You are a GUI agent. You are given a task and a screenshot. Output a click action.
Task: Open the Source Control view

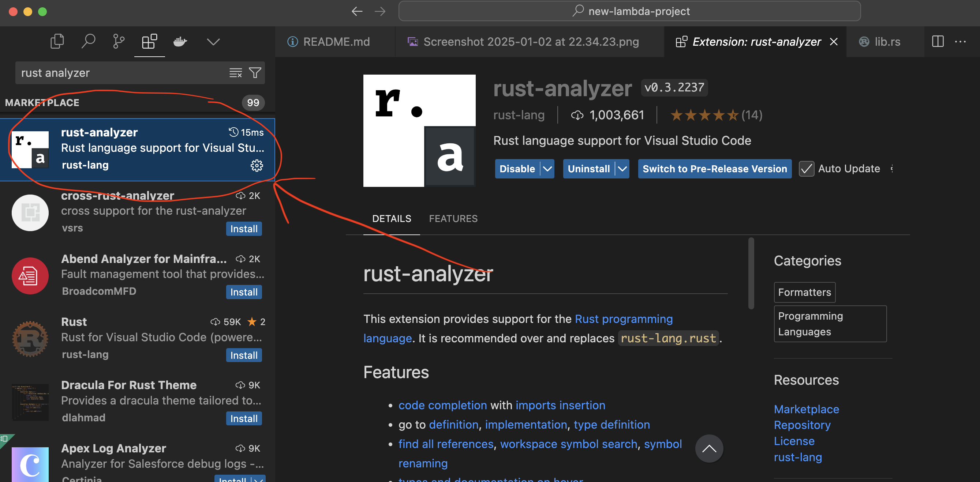[118, 41]
